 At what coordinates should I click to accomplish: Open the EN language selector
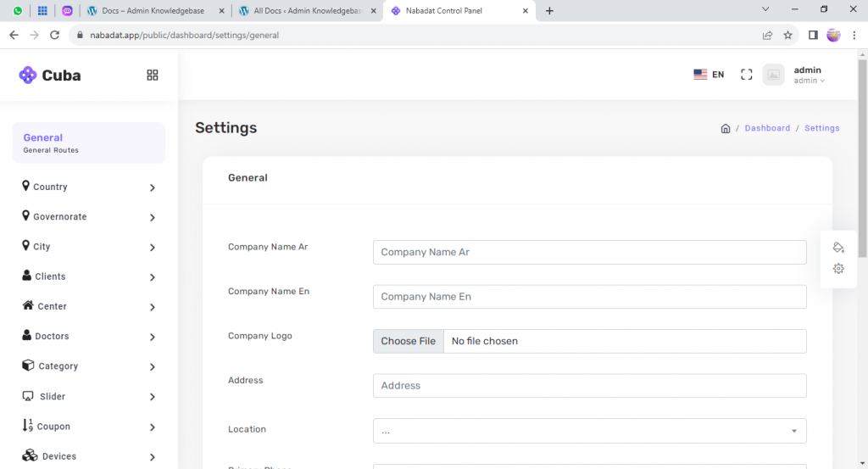(x=709, y=75)
